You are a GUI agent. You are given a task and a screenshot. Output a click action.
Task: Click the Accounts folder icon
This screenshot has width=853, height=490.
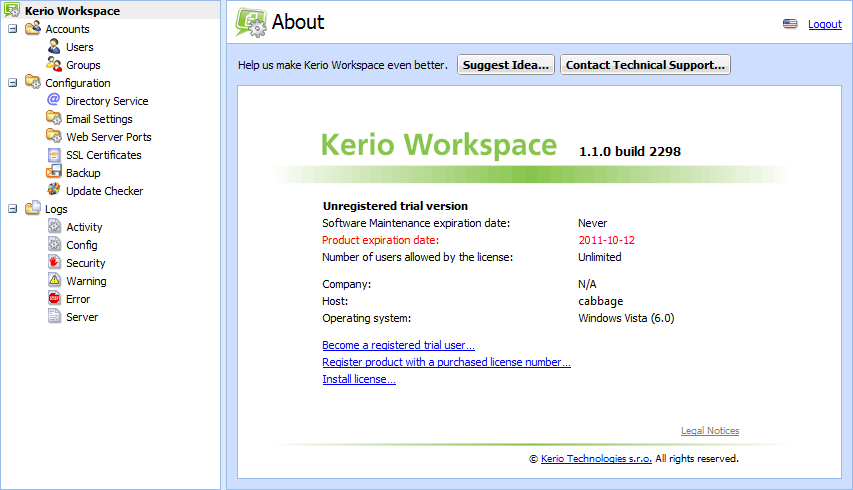[33, 28]
